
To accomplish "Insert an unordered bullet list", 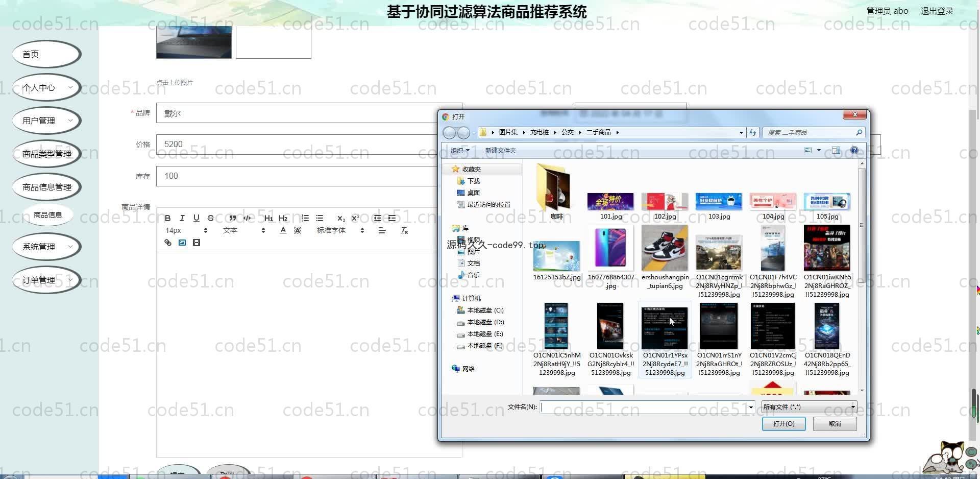I will pos(320,218).
